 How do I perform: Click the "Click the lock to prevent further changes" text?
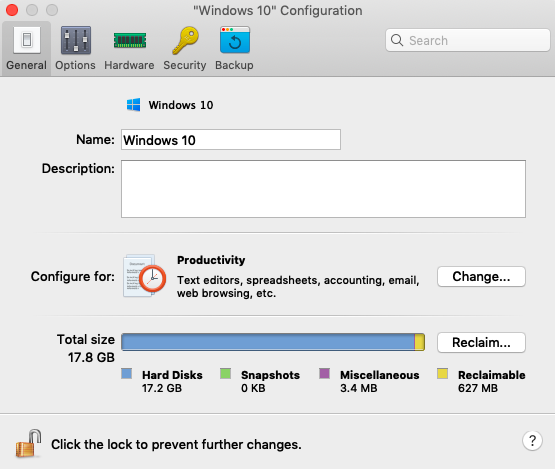176,445
